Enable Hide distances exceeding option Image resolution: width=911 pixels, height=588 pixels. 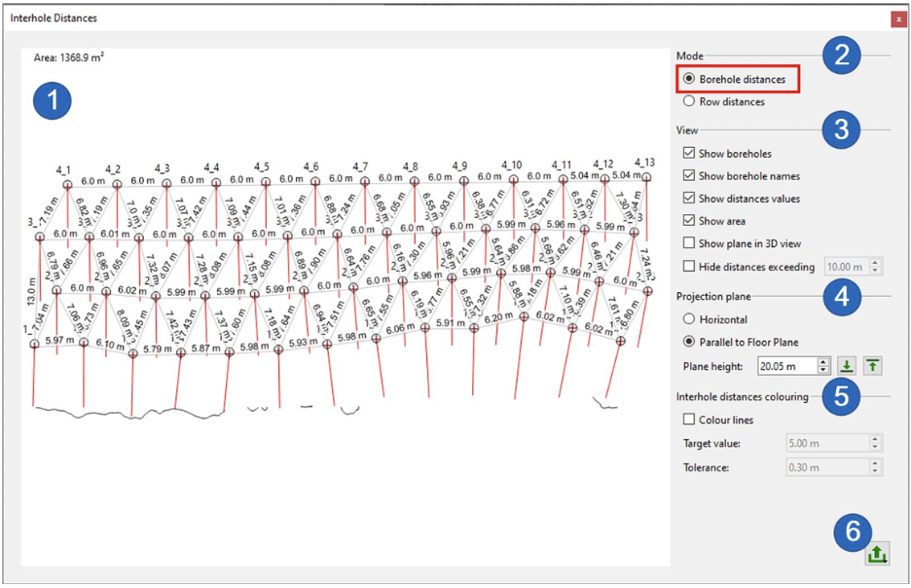pos(689,267)
